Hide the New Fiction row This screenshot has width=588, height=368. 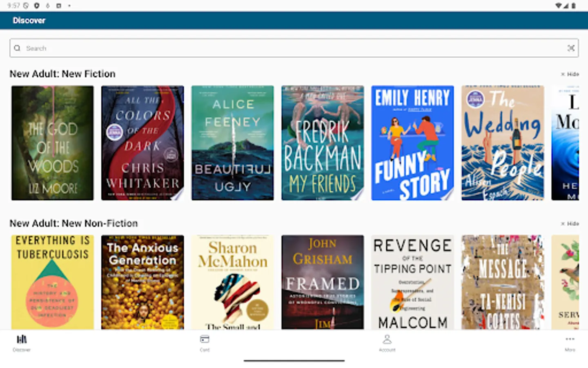pyautogui.click(x=570, y=74)
